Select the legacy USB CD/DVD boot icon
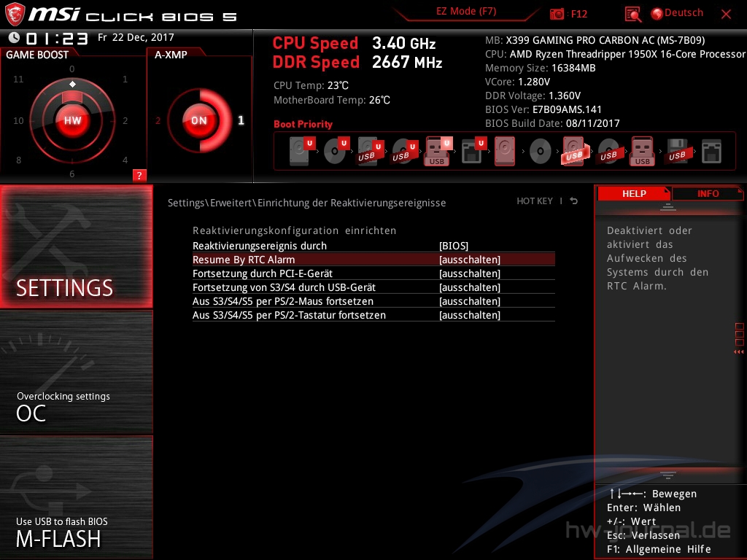The height and width of the screenshot is (560, 747). pos(608,151)
